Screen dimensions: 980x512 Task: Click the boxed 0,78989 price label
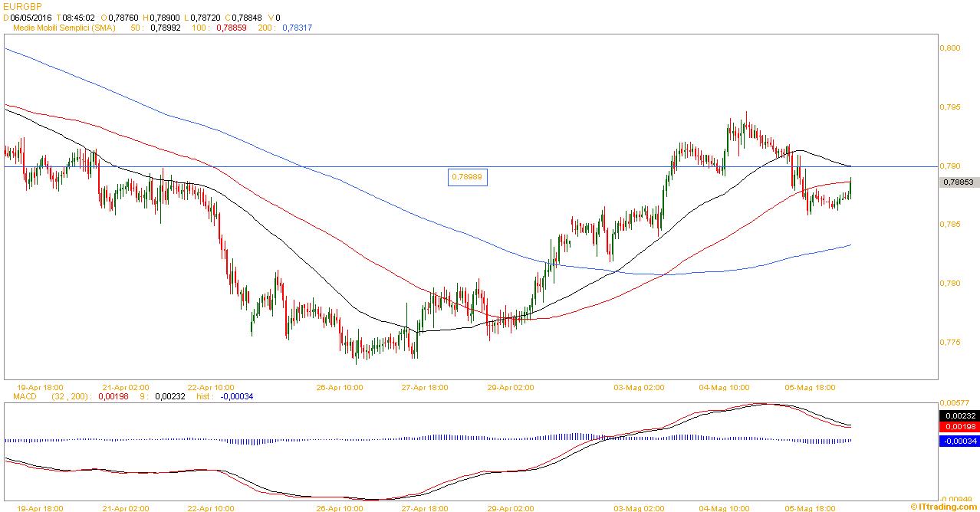coord(467,177)
